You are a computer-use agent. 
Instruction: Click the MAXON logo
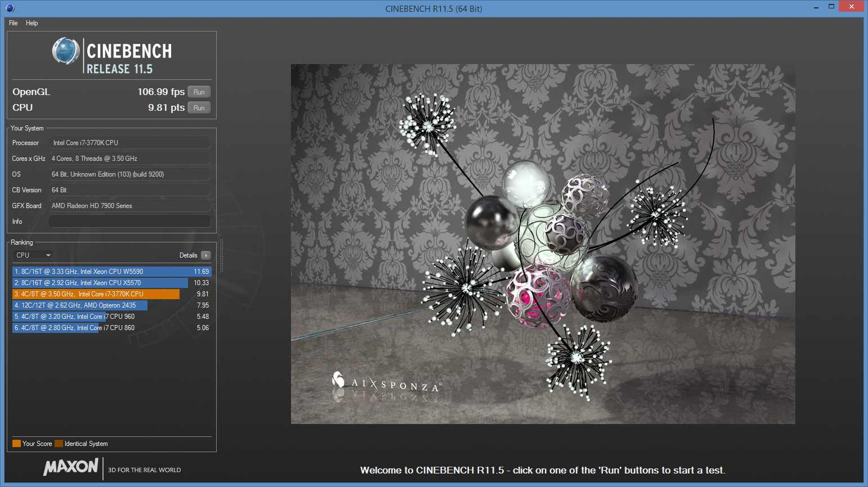(x=71, y=467)
